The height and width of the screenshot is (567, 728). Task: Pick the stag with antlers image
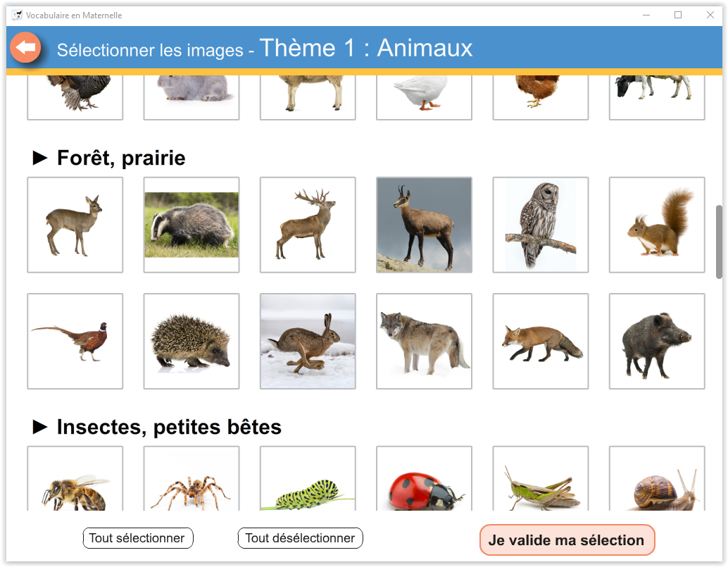(308, 225)
